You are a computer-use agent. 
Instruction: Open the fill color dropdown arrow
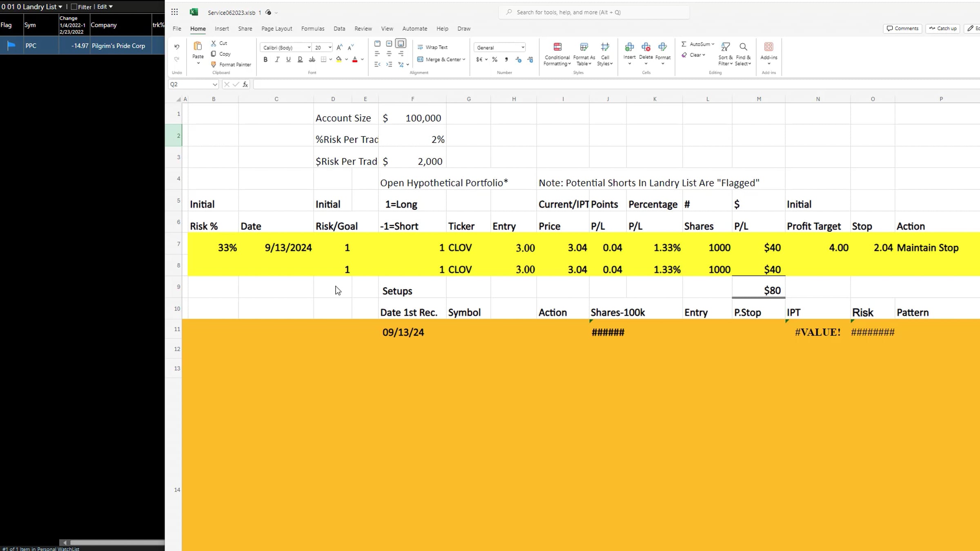click(x=346, y=60)
